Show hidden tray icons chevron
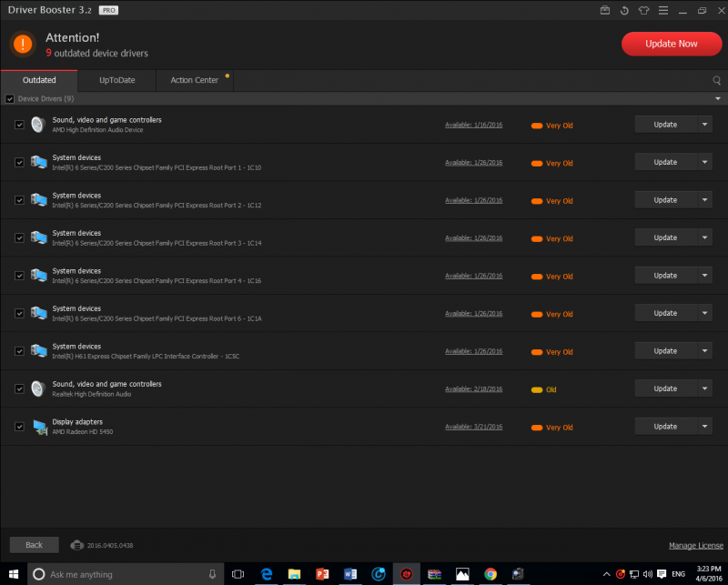This screenshot has width=728, height=585. coord(606,574)
